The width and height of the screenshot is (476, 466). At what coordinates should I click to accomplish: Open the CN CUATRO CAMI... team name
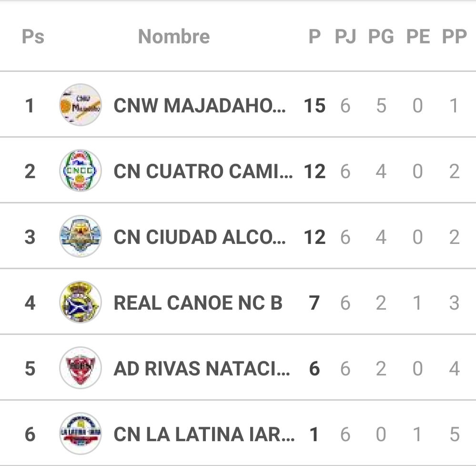[x=203, y=171]
